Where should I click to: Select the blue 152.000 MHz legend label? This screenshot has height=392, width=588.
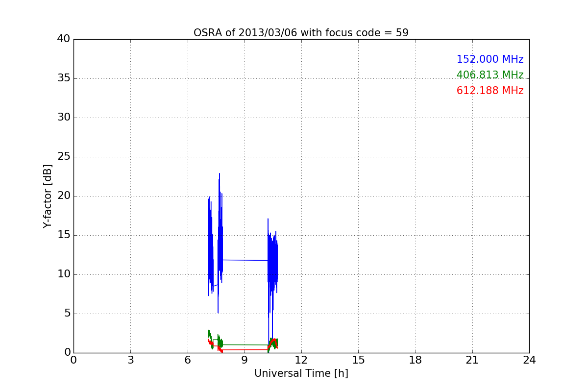[490, 59]
